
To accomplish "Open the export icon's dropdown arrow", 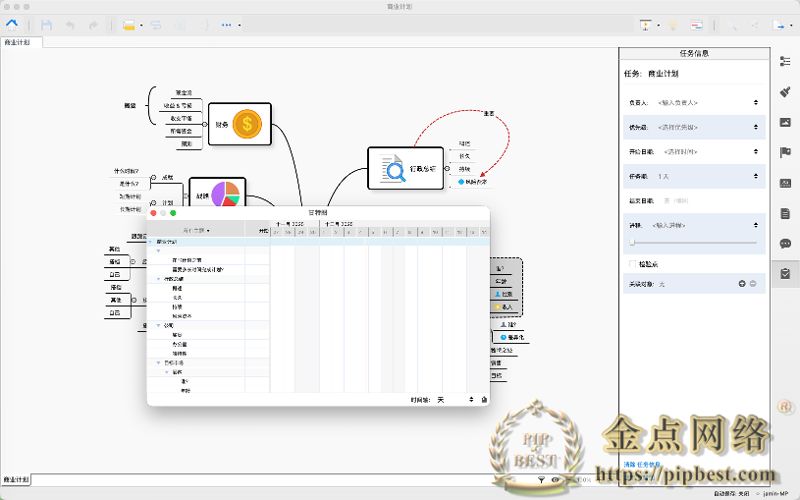I will (792, 26).
